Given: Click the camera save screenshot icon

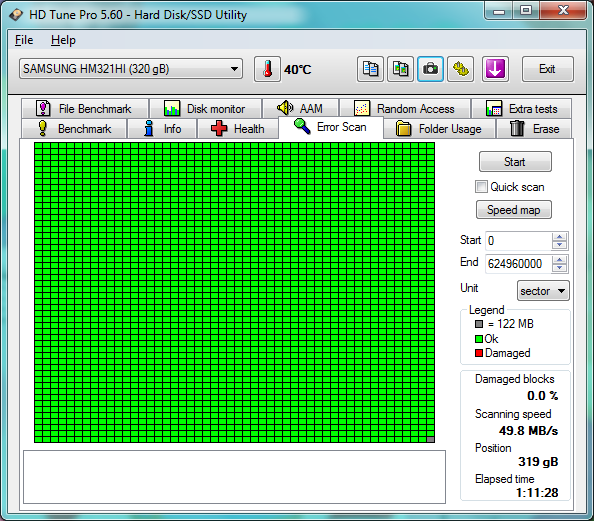Looking at the screenshot, I should pyautogui.click(x=430, y=69).
